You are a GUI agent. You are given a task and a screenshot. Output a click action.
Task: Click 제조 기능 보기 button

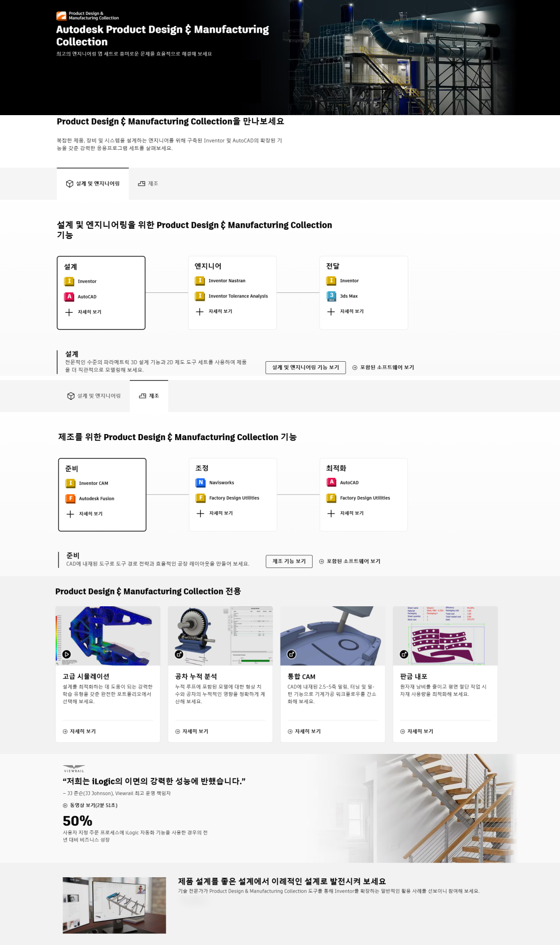[x=289, y=561]
